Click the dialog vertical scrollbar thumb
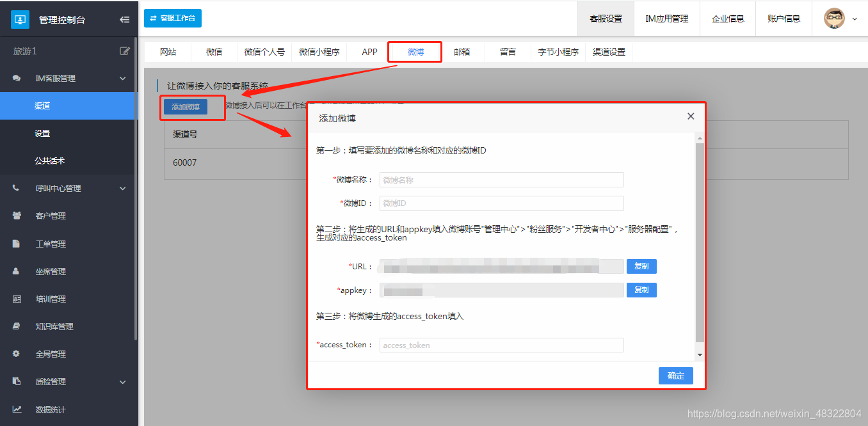 click(700, 243)
